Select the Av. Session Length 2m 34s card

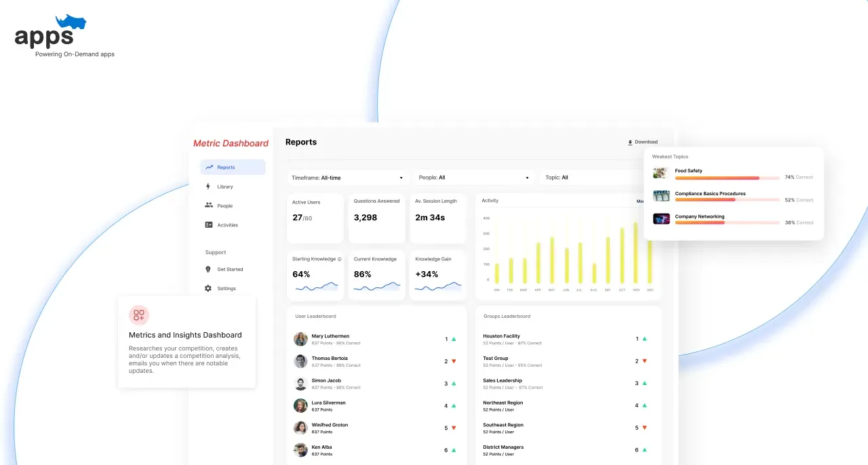tap(438, 218)
